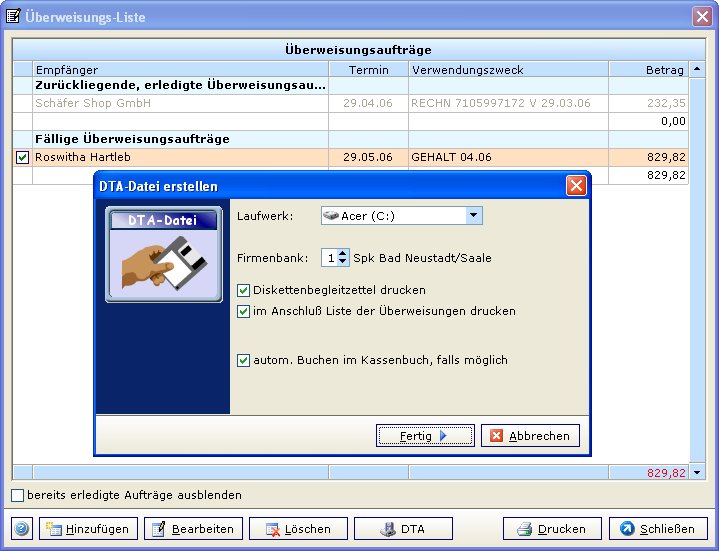Increase the Firmenbank number with up arrow
Image resolution: width=719 pixels, height=551 pixels.
344,253
